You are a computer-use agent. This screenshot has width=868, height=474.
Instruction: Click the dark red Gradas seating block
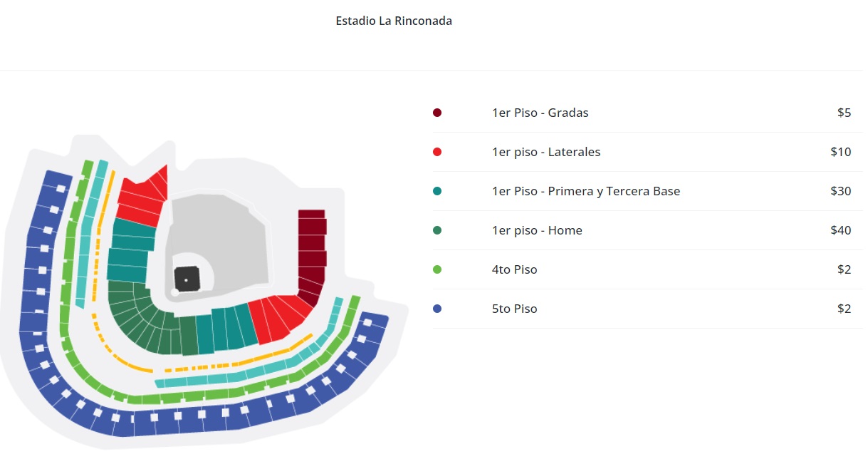(312, 253)
